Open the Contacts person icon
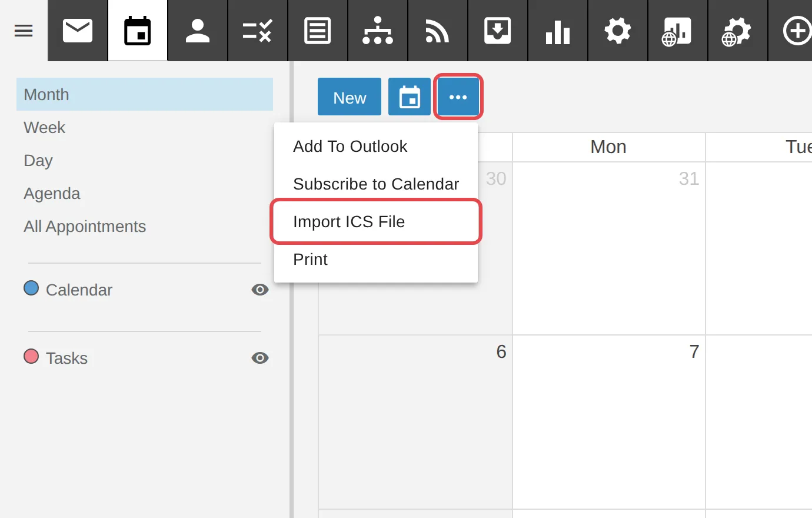The height and width of the screenshot is (518, 812). click(x=198, y=31)
